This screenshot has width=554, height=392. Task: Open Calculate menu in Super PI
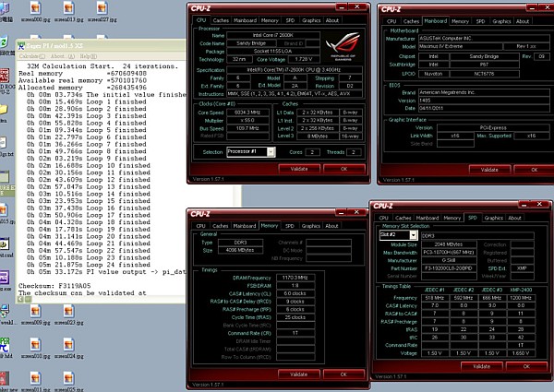(31, 56)
